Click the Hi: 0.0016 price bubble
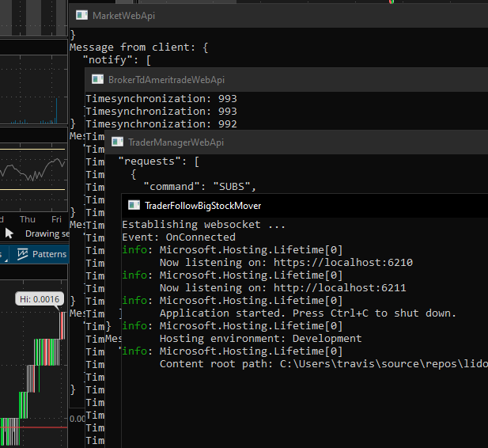The width and height of the screenshot is (488, 448). pyautogui.click(x=40, y=299)
